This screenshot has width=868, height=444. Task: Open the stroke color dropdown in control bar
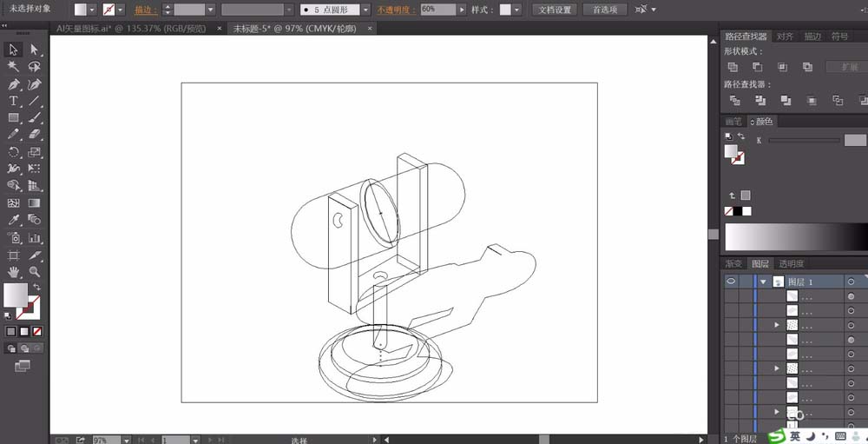click(x=121, y=10)
